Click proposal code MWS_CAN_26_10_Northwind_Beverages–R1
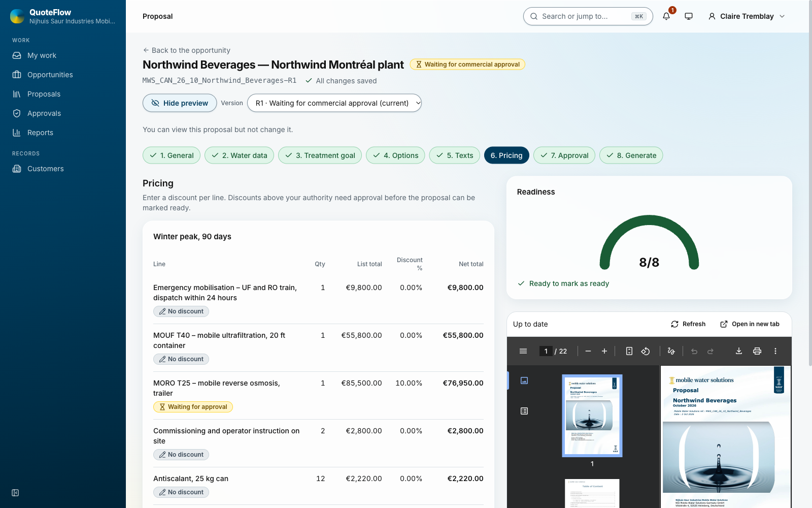Image resolution: width=812 pixels, height=508 pixels. (x=219, y=80)
